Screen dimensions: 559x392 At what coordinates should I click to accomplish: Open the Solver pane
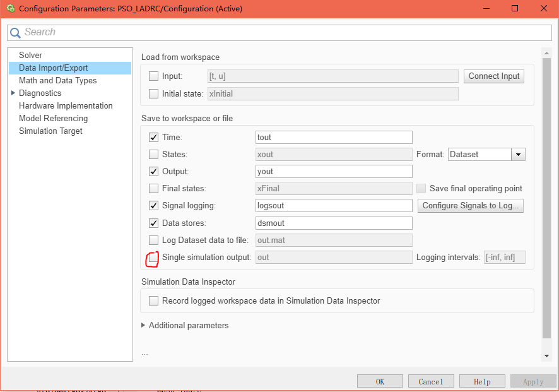31,56
